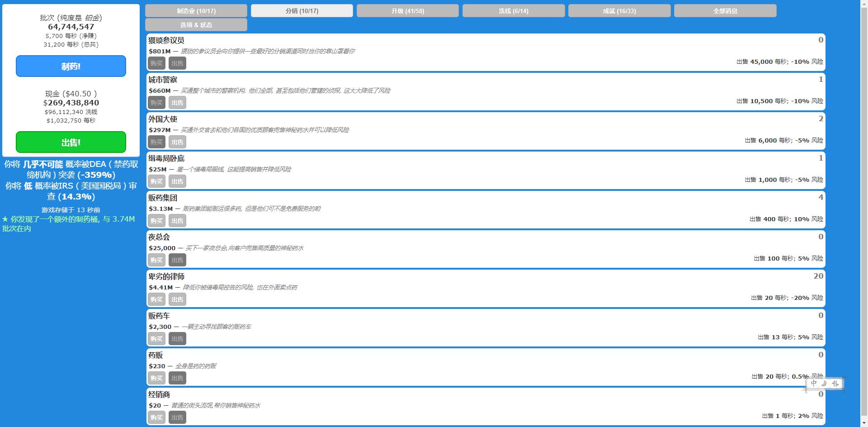Purchase a 缉毒局卧底 via 购买
Viewport: 868px width, 427px height.
[156, 181]
